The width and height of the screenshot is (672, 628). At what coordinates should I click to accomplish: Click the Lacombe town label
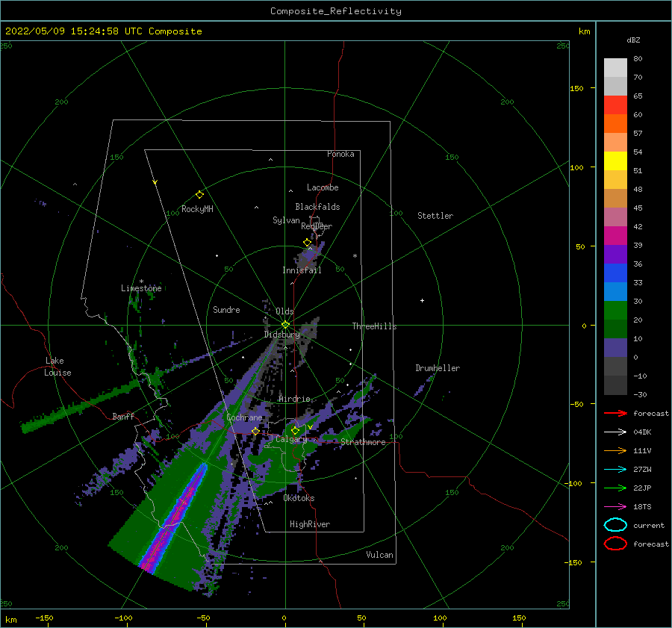[x=323, y=187]
